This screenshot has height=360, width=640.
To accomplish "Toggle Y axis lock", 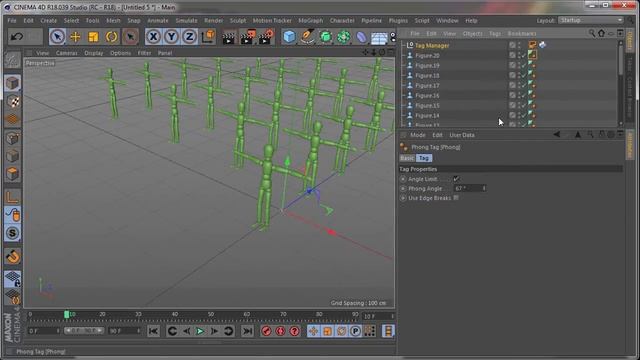I will point(171,37).
